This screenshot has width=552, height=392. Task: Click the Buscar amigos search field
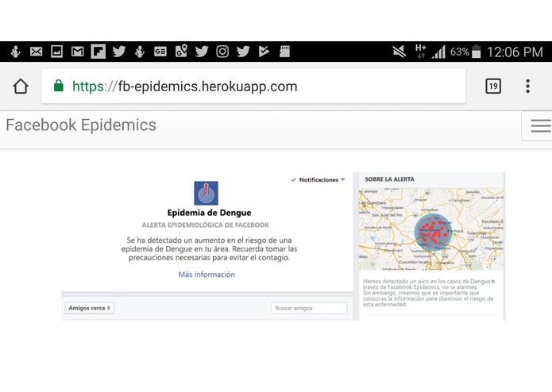coord(309,308)
